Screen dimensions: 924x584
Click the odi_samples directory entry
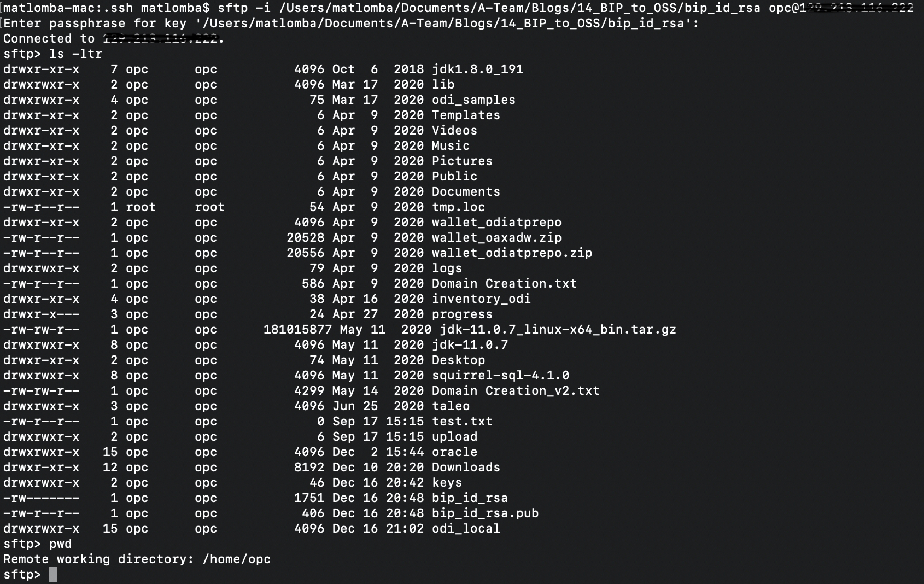[x=473, y=100]
